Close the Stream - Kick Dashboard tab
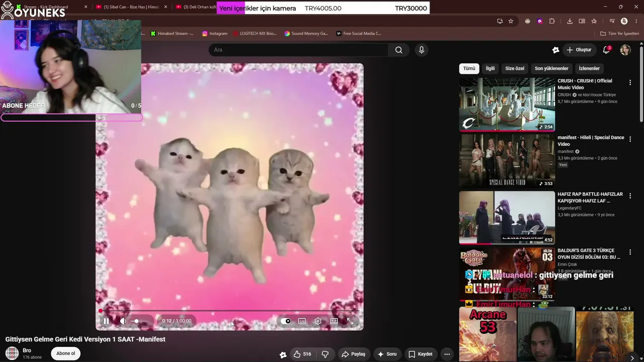This screenshot has height=362, width=644. [x=86, y=7]
